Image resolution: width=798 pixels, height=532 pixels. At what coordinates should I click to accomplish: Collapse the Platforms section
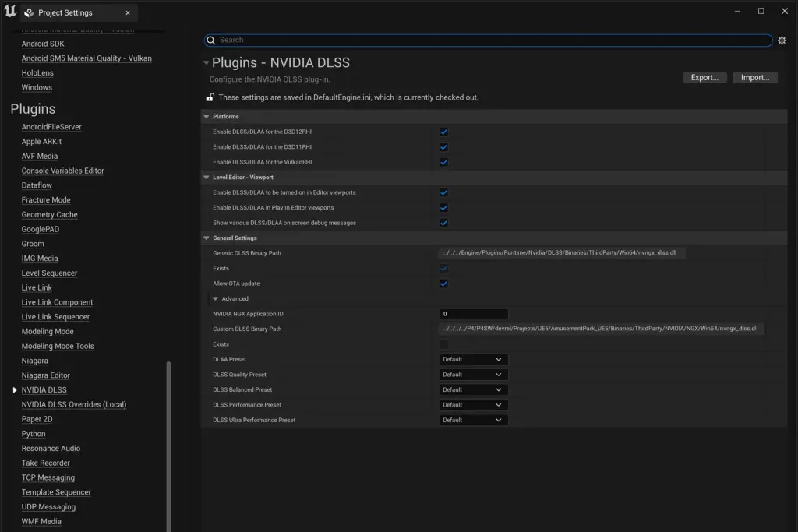click(206, 117)
